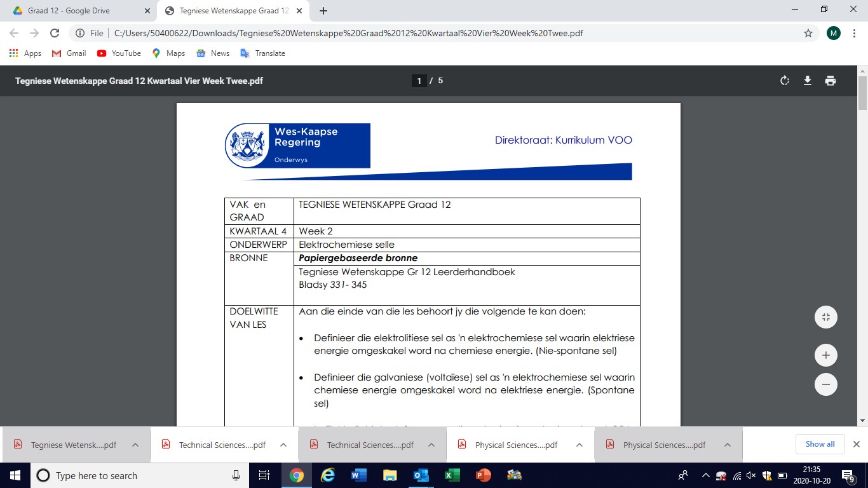Open Apps shortcut in bookmarks bar
This screenshot has width=868, height=488.
click(25, 53)
